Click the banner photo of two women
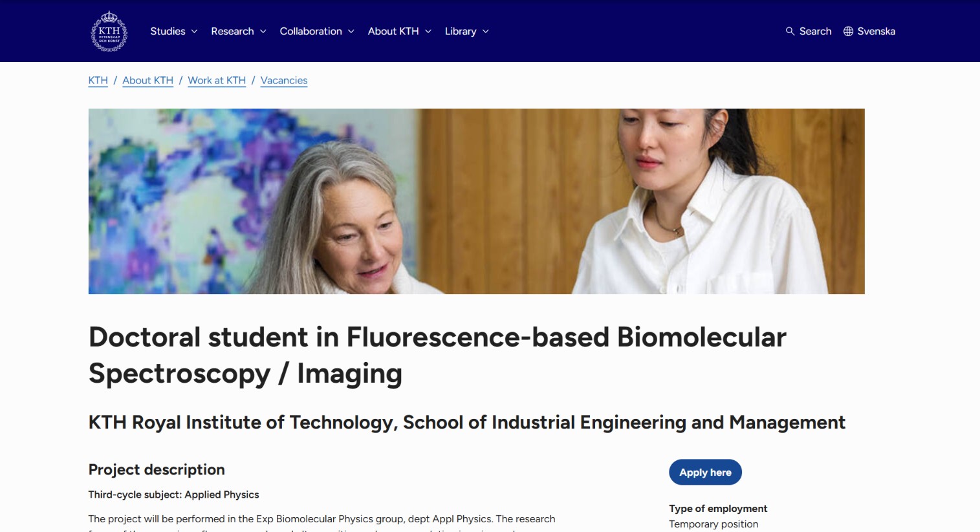 (476, 201)
